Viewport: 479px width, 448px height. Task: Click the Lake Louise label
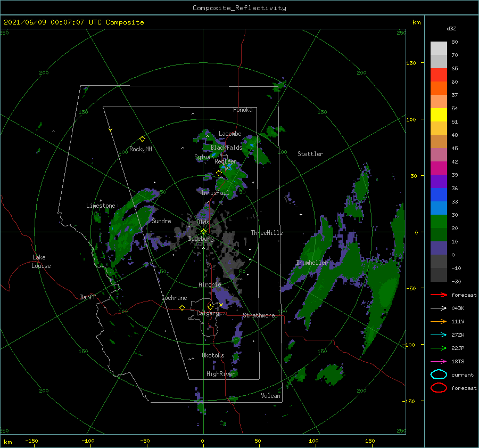click(41, 262)
